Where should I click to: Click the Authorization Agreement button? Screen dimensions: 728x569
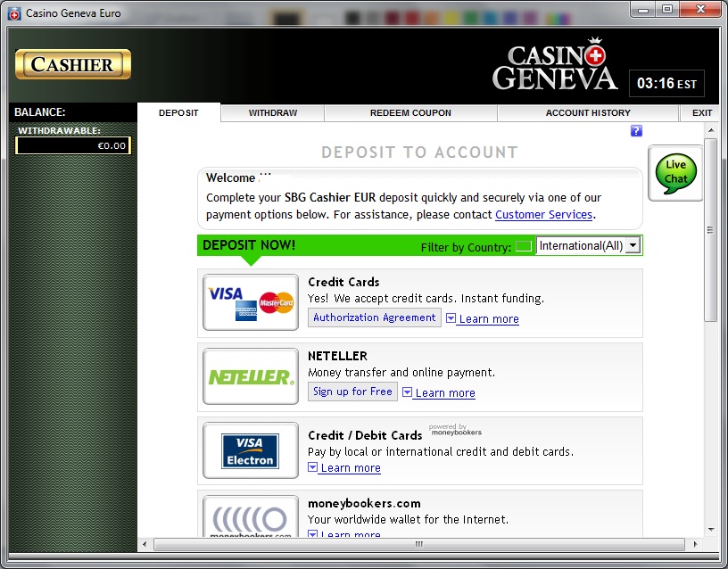point(374,317)
